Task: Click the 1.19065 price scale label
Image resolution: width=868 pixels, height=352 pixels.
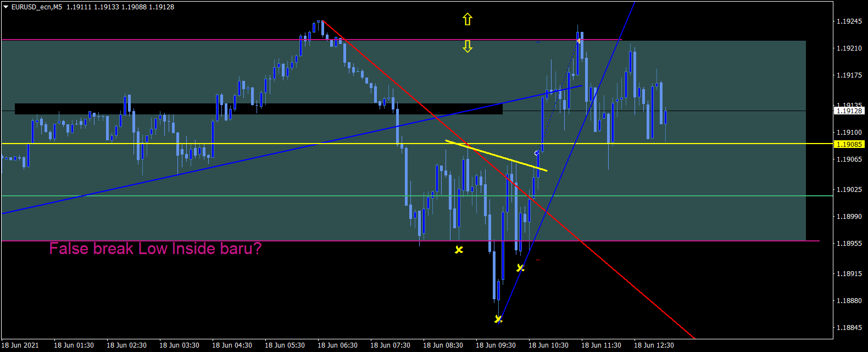Action: pos(849,159)
